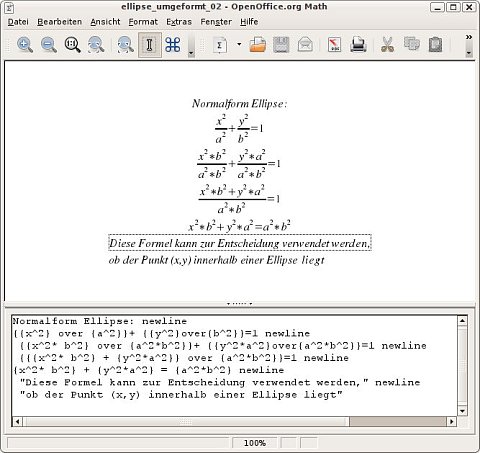The height and width of the screenshot is (453, 480).
Task: Click the New formula document icon
Action: [220, 45]
